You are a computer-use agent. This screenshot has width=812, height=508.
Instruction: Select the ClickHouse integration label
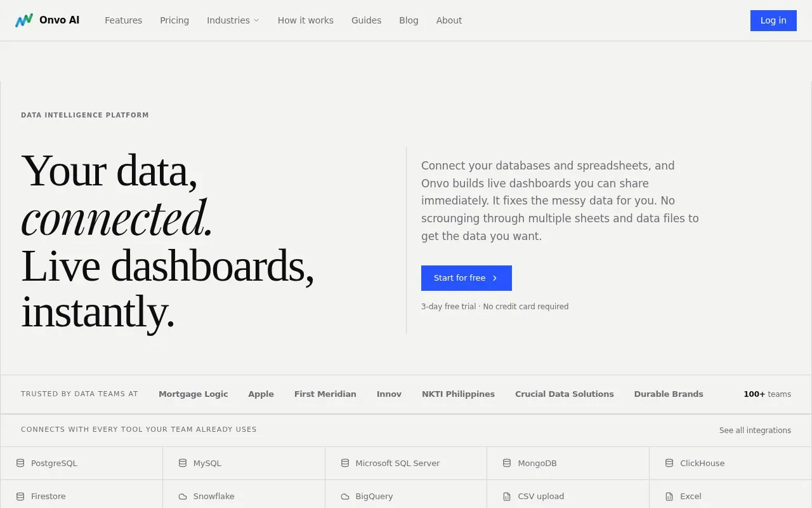(x=702, y=463)
